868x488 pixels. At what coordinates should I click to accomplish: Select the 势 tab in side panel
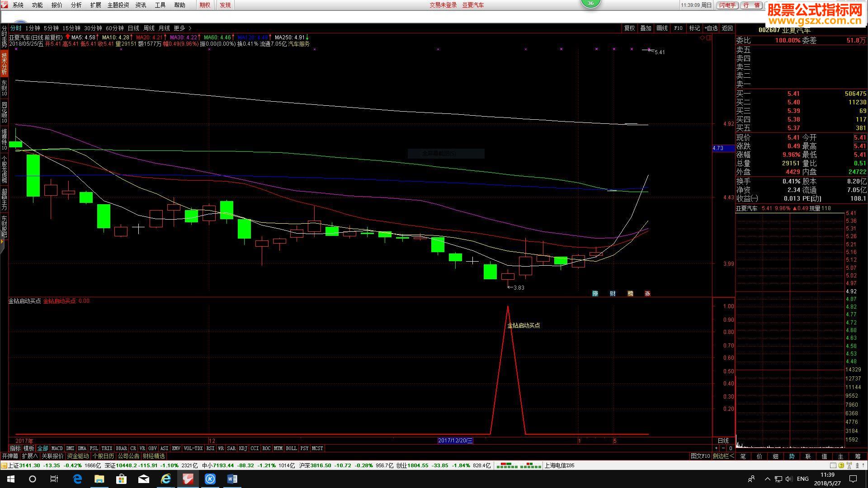point(792,456)
